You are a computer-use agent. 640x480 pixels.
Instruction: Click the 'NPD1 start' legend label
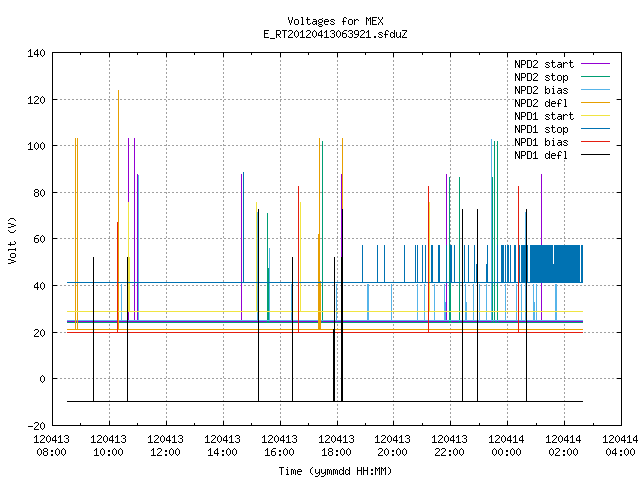[x=544, y=116]
